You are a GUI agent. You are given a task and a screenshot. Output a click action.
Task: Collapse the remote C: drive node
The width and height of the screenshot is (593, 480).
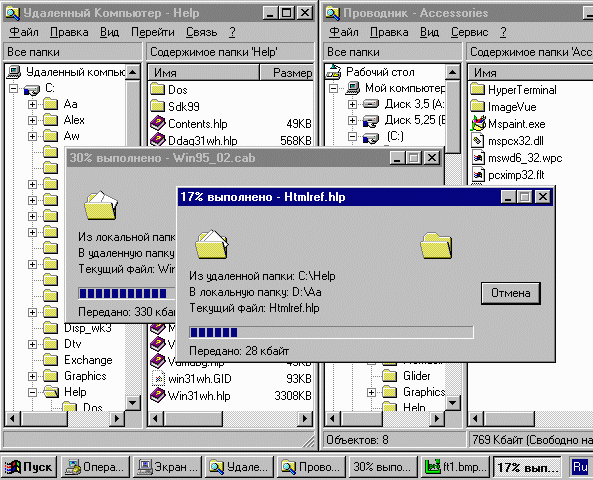(14, 89)
